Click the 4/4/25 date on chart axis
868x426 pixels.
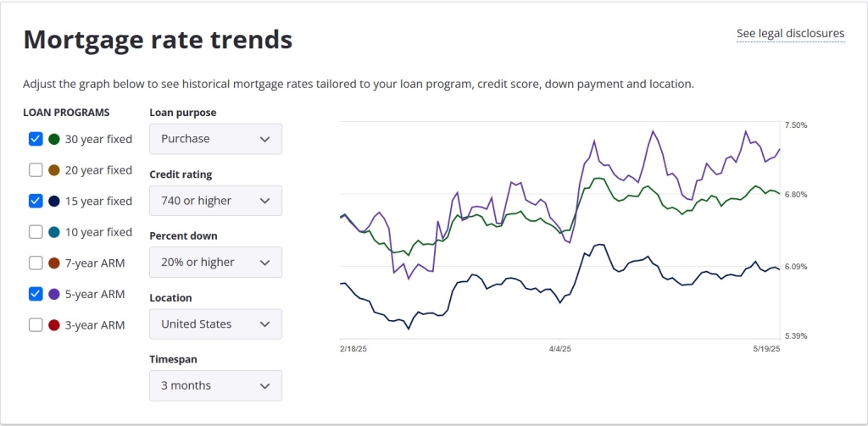click(x=560, y=348)
